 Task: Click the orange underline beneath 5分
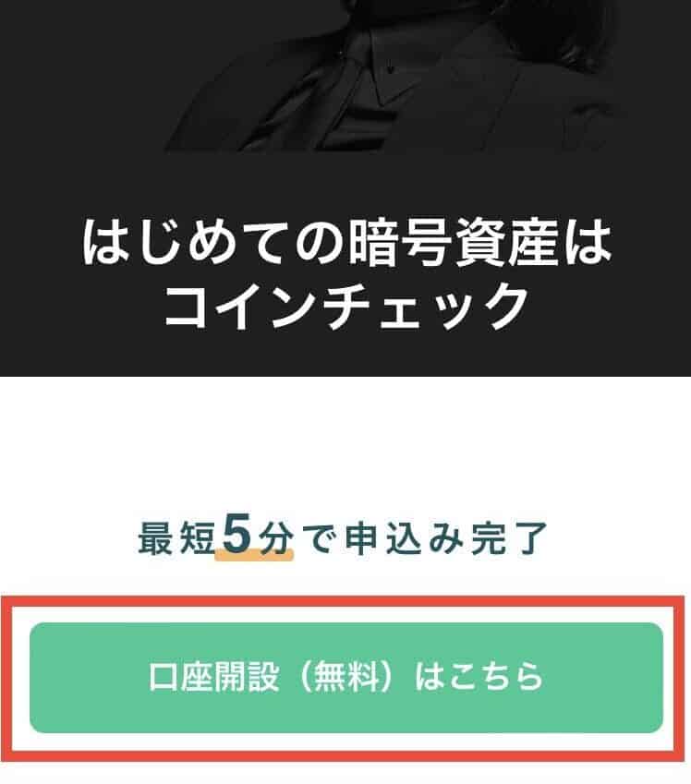[254, 554]
